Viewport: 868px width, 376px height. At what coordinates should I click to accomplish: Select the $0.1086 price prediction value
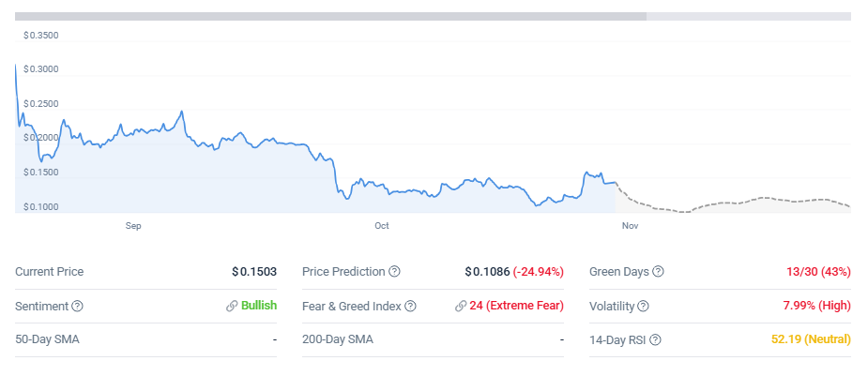coord(487,272)
